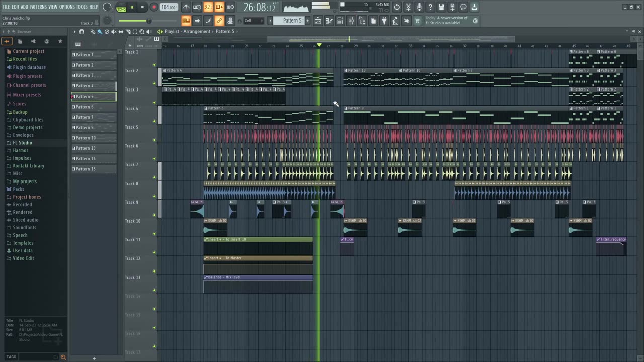Toggle blend recording overdub

(219, 7)
